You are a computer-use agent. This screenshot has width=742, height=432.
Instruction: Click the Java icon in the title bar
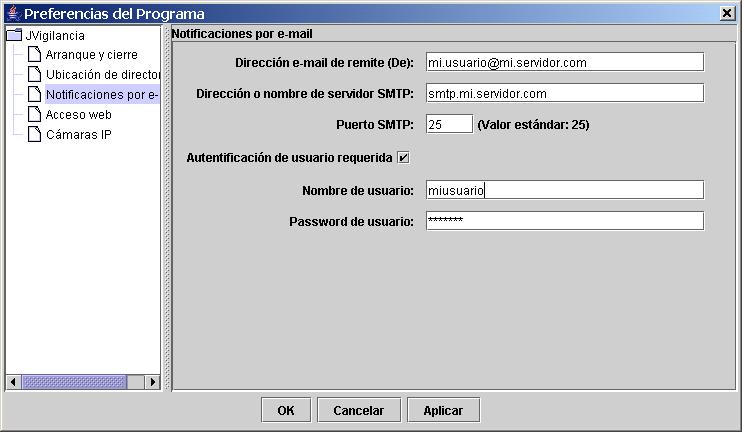coord(13,13)
